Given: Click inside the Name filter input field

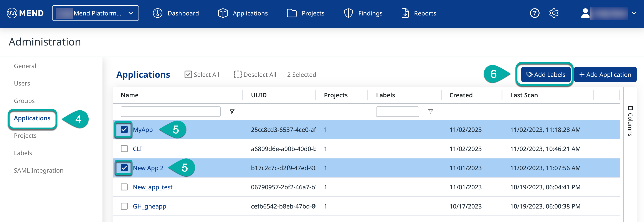Looking at the screenshot, I should [x=170, y=111].
